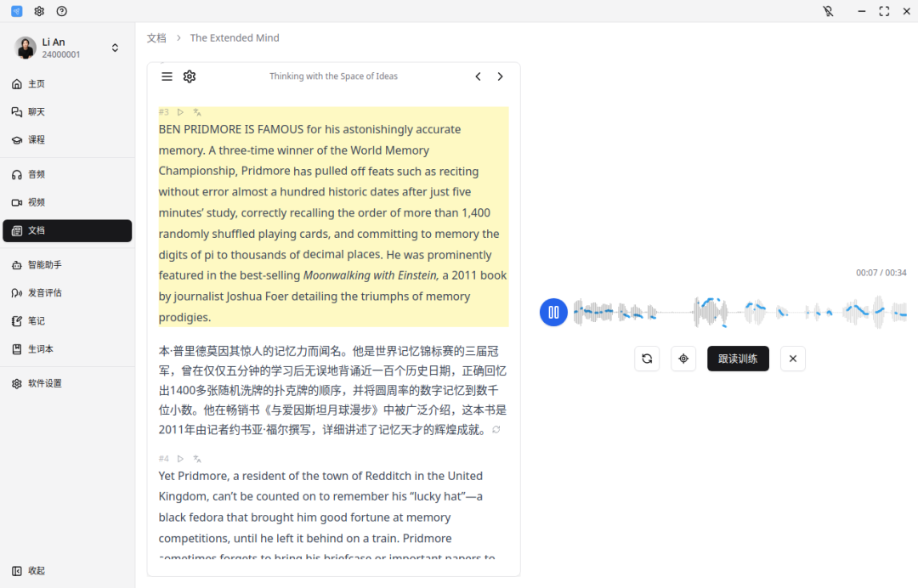The image size is (918, 588).
Task: Expand the Li An account switcher
Action: pyautogui.click(x=115, y=48)
